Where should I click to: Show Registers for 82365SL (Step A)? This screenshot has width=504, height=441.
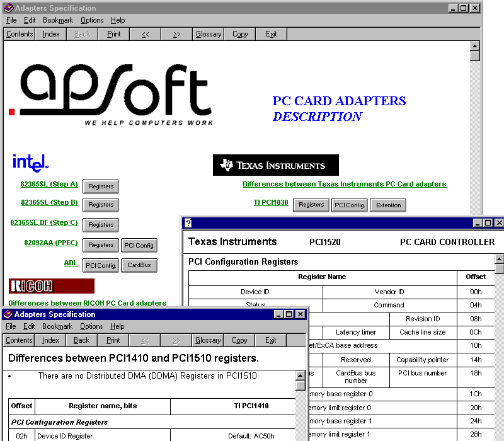(101, 186)
